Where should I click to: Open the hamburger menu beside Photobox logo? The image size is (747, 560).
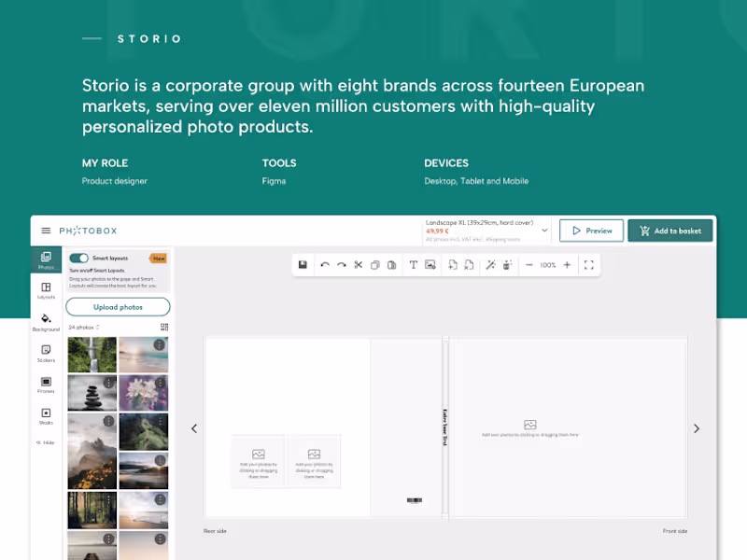46,231
